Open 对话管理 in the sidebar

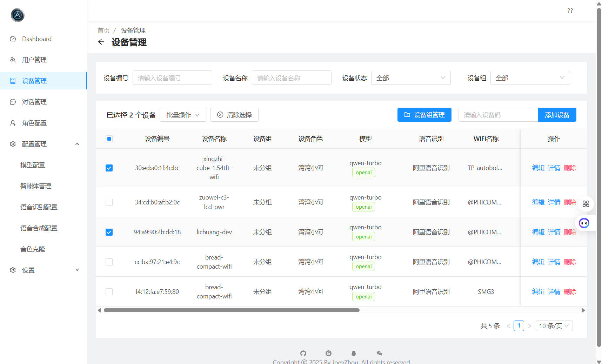click(x=34, y=102)
